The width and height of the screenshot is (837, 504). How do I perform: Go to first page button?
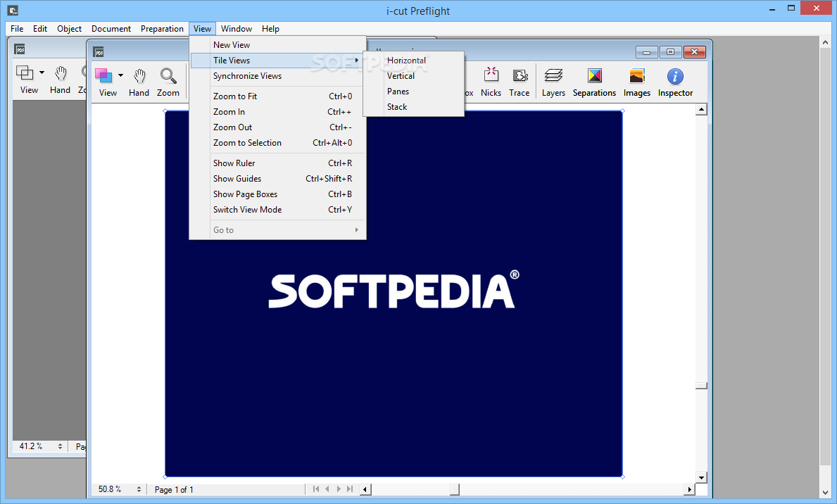pyautogui.click(x=316, y=489)
